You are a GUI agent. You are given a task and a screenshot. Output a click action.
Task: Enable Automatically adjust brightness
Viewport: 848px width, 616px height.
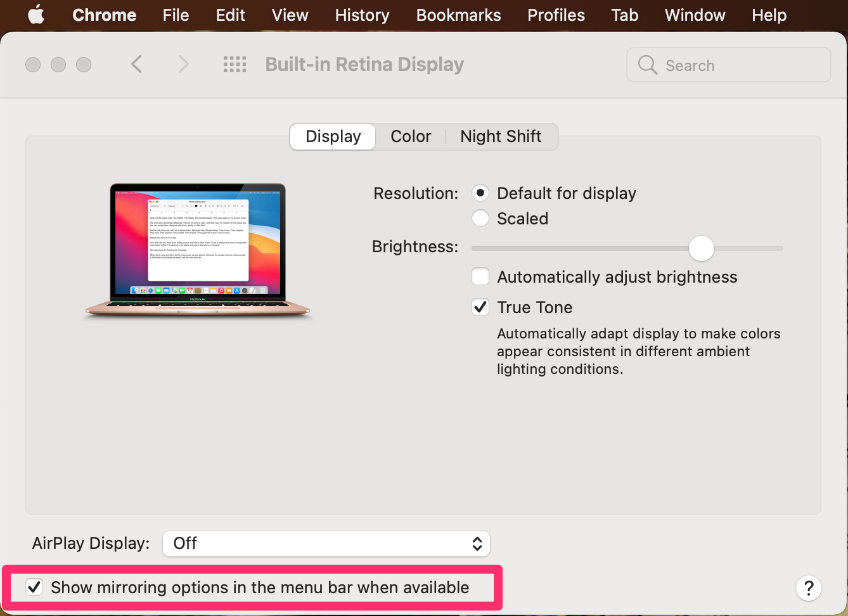480,277
